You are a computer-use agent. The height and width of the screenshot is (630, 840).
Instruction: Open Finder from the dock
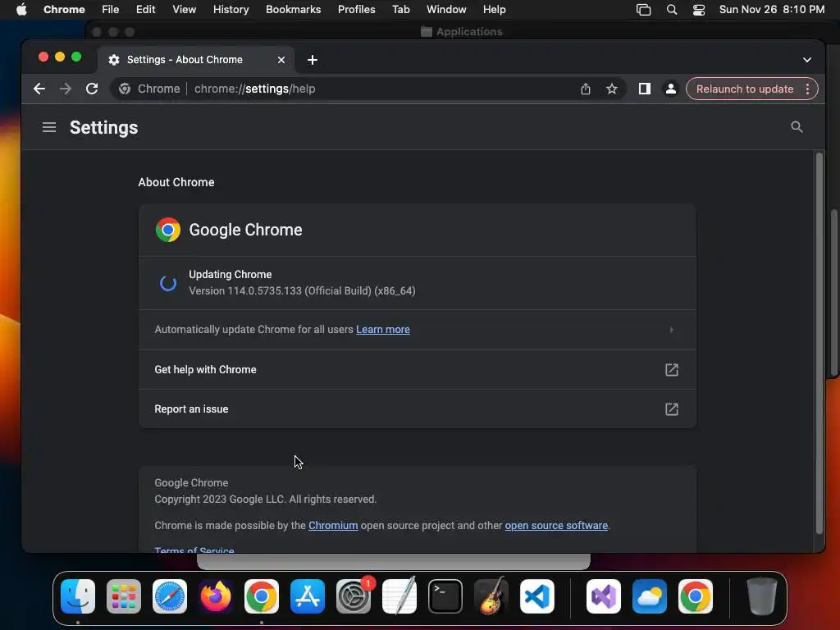point(78,596)
